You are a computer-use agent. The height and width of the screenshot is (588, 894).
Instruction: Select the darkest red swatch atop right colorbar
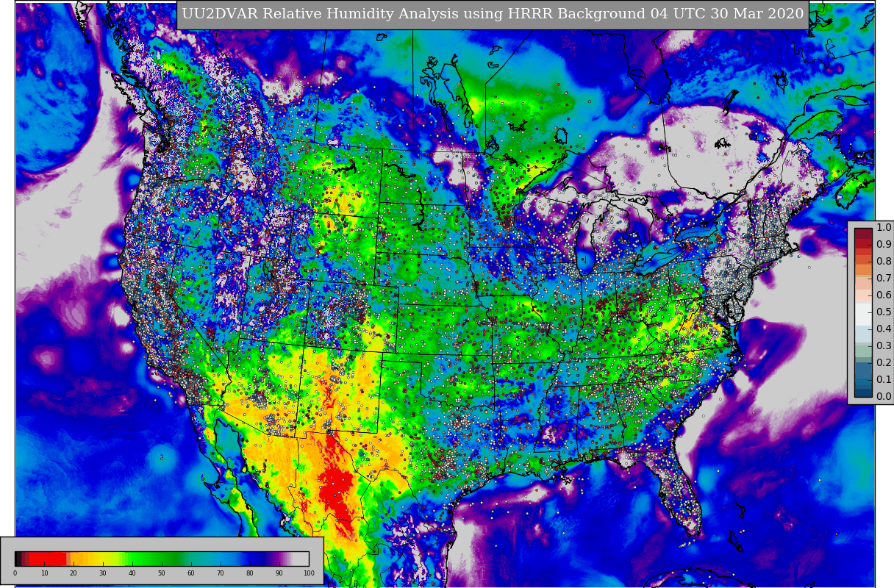pos(863,232)
